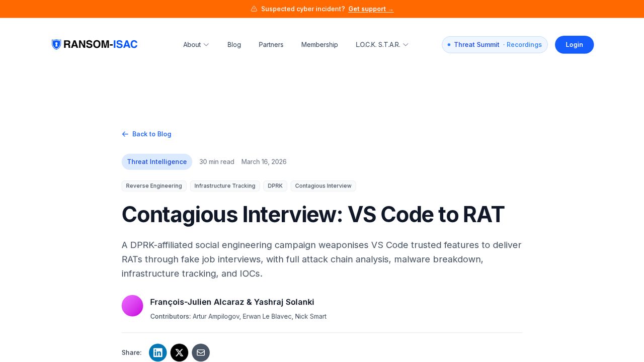Select the Infrastructure Tracking tag
Image resolution: width=644 pixels, height=362 pixels.
coord(225,186)
